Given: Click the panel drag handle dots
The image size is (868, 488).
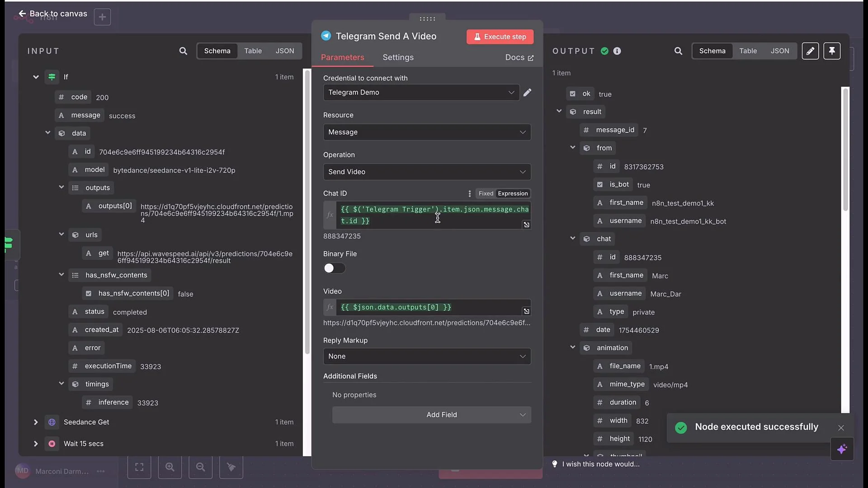Looking at the screenshot, I should pyautogui.click(x=427, y=19).
